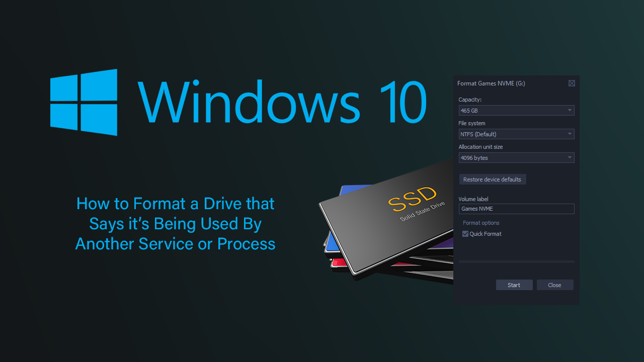The width and height of the screenshot is (644, 362).
Task: Click the "Windows 10" title text
Action: (283, 103)
